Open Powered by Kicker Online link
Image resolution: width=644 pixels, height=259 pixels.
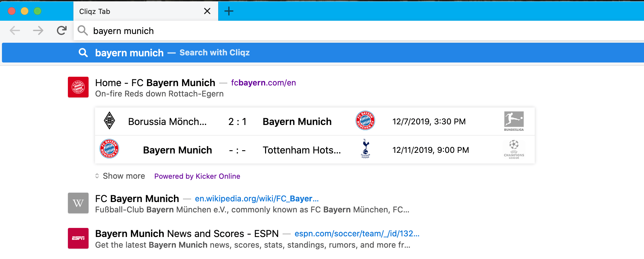(x=197, y=176)
